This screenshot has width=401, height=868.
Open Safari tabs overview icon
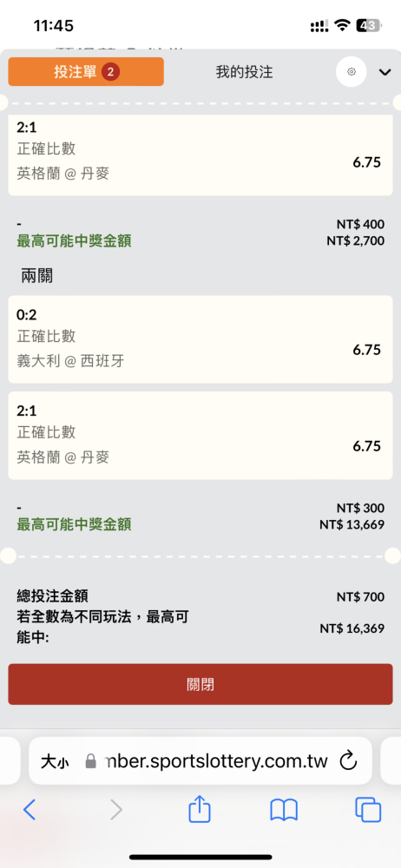click(368, 811)
